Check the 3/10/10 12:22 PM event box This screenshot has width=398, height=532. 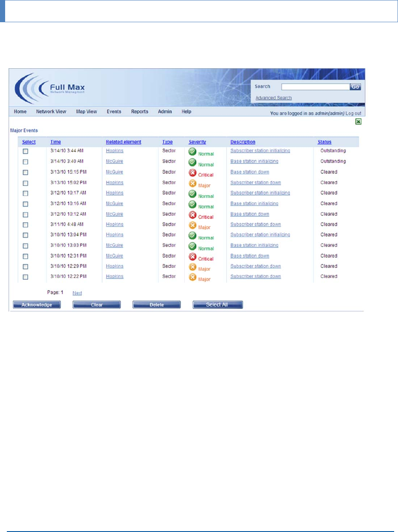(25, 277)
